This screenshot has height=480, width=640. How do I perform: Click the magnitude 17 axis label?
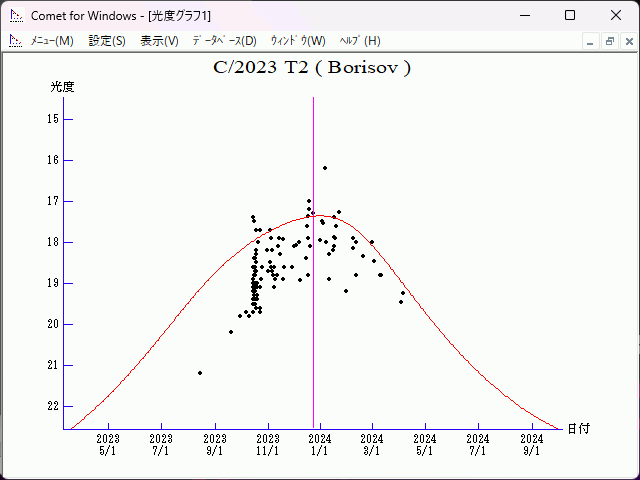(x=53, y=201)
